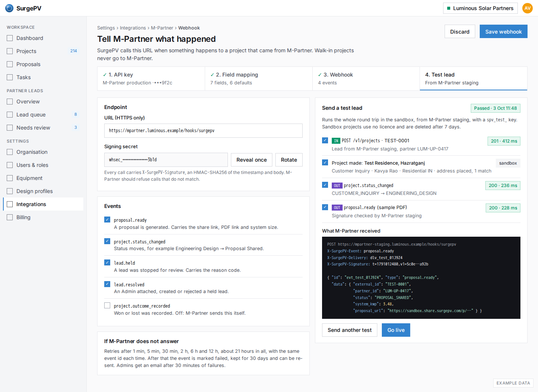
Task: Click the SurgePV logo icon
Action: (9, 8)
